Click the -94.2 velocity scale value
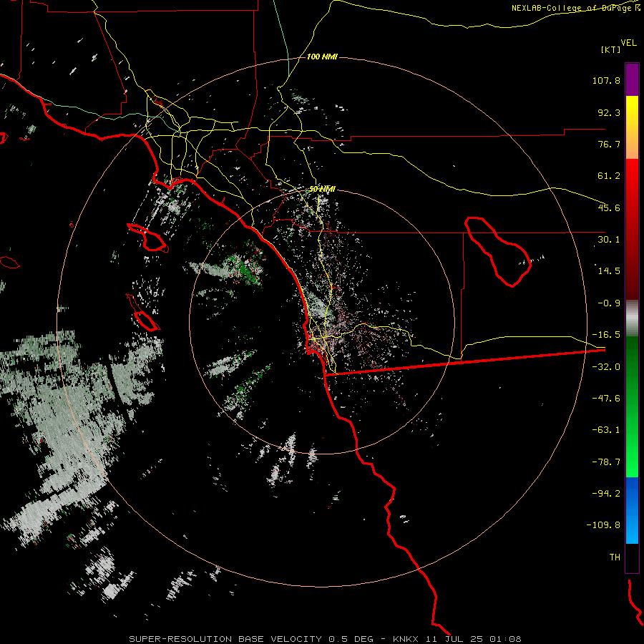 tap(606, 493)
